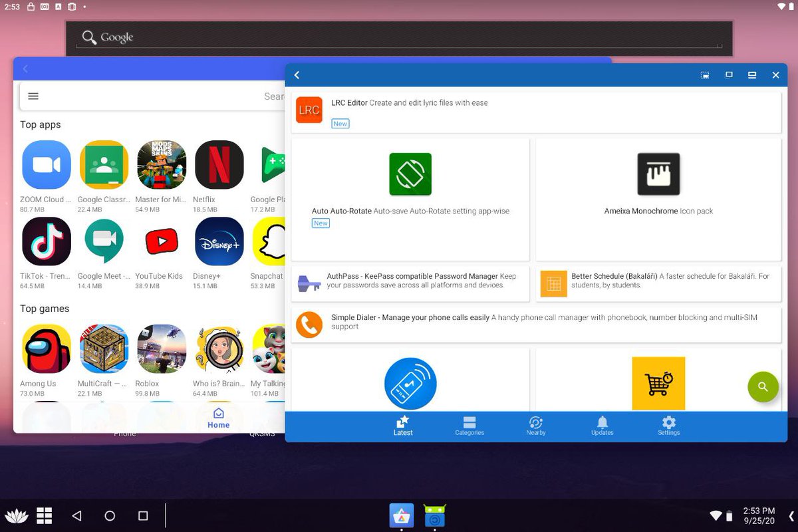Tap the Android back navigation button
The image size is (798, 532).
[76, 515]
